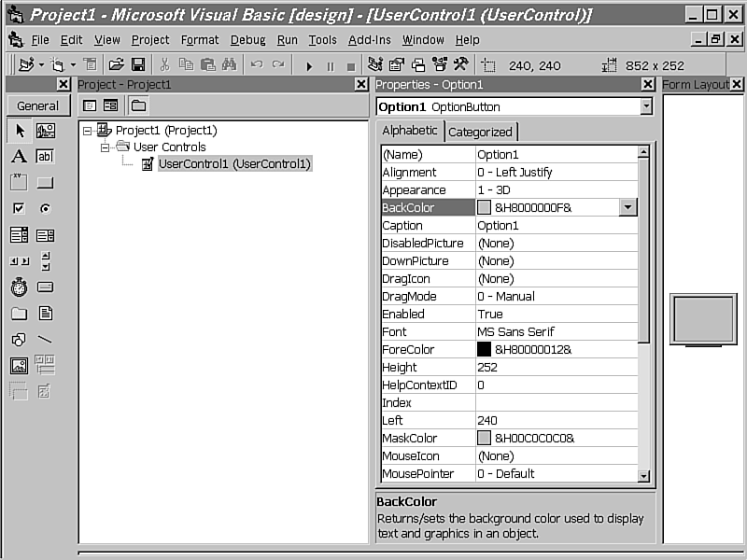Screen dimensions: 747x560
Task: Select the CheckBox control in the toolbox
Action: click(18, 208)
